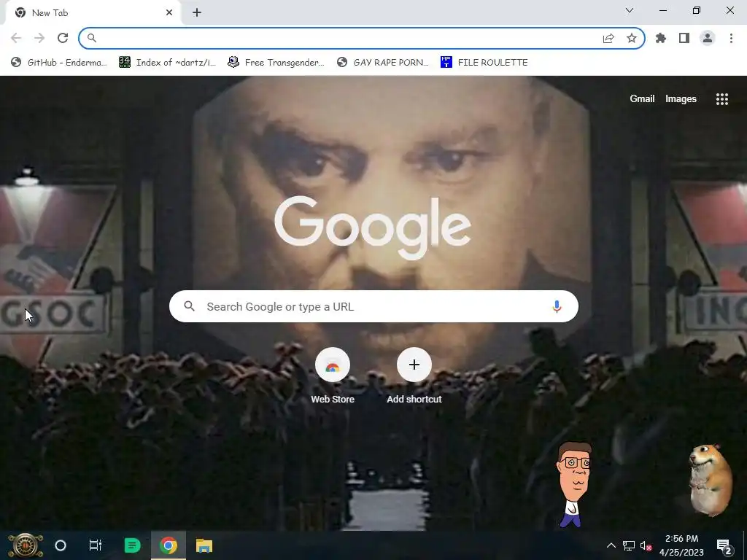Open a new tab with plus button
747x560 pixels.
coord(197,13)
